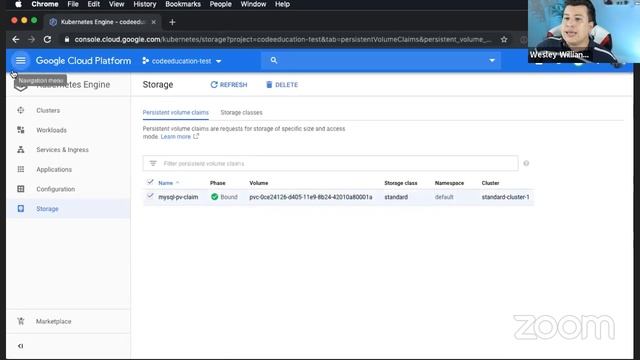
Task: Click the Marketplace cart icon
Action: pyautogui.click(x=20, y=321)
